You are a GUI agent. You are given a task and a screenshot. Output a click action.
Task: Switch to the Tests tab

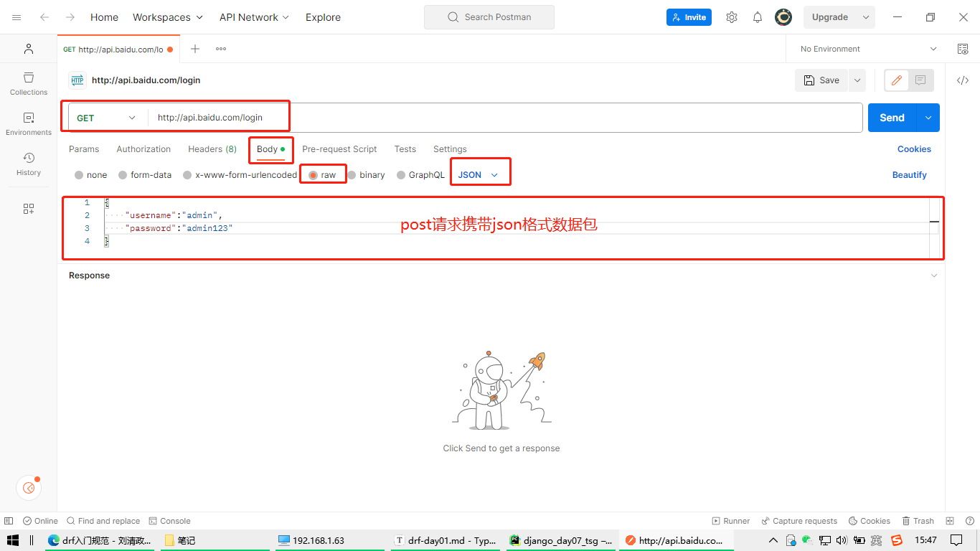pos(405,149)
